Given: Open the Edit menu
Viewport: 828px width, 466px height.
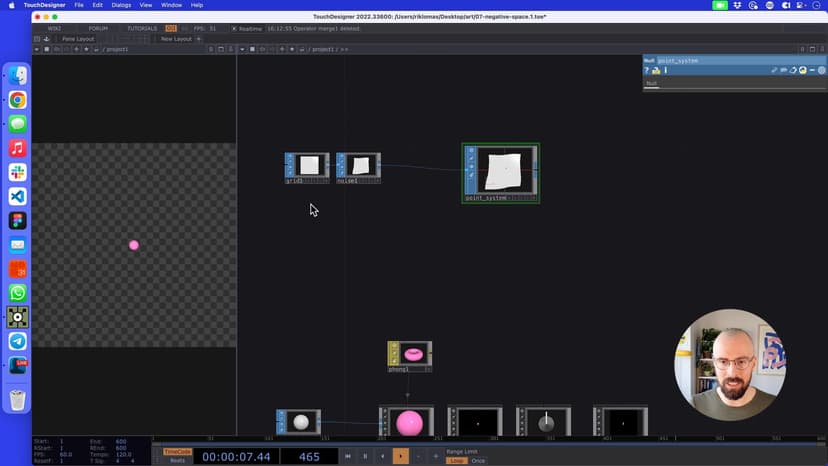Looking at the screenshot, I should (x=96, y=5).
